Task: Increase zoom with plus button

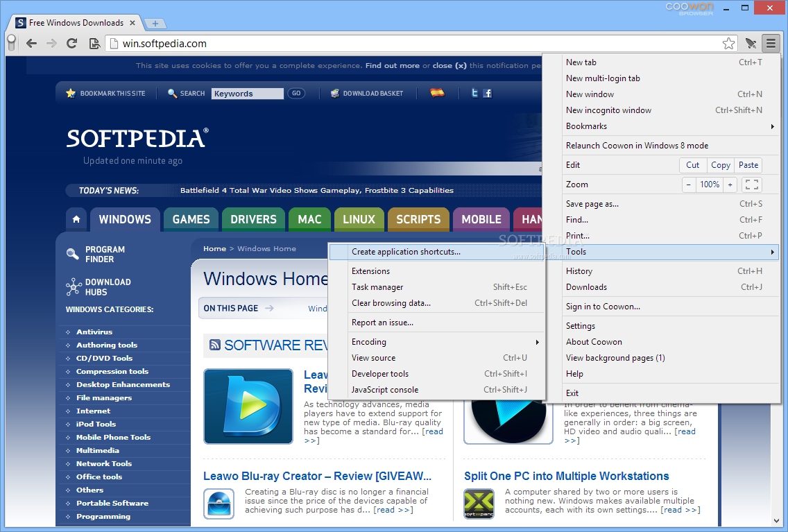Action: pyautogui.click(x=730, y=185)
